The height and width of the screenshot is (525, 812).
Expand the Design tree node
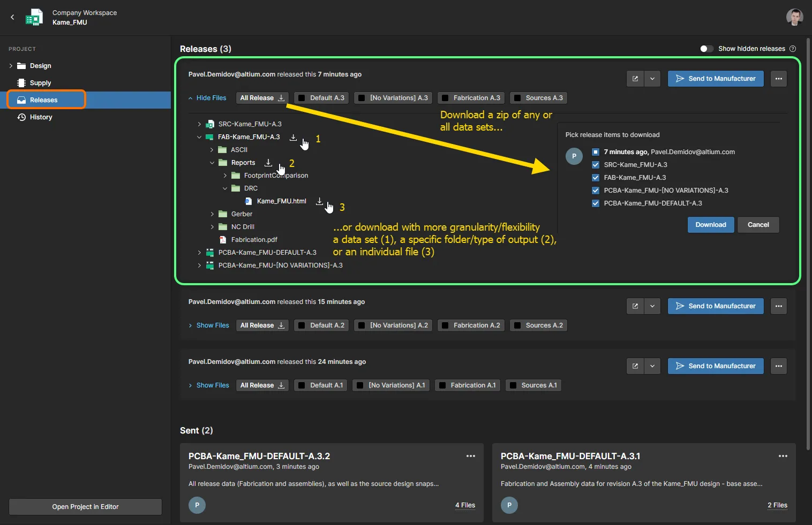point(11,66)
